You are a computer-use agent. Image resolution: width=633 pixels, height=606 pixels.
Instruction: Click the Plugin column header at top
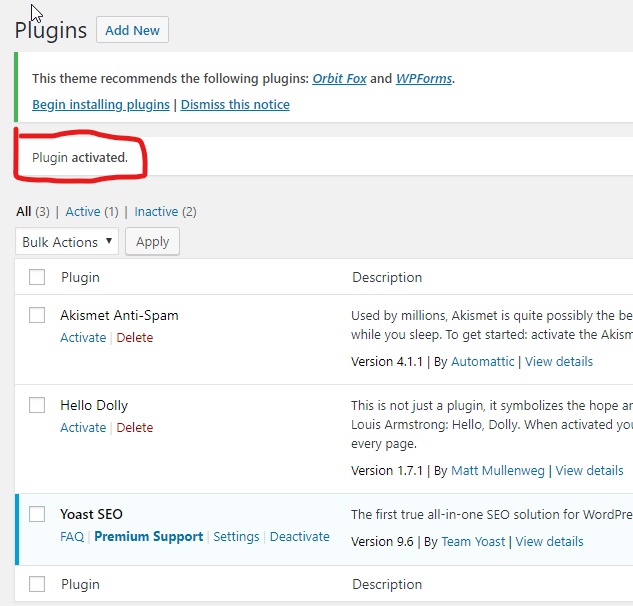click(x=80, y=277)
